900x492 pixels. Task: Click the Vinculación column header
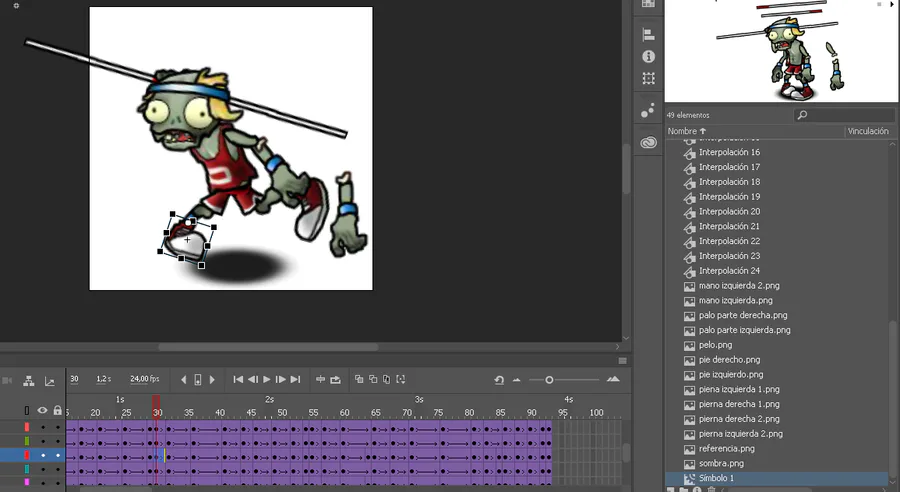coord(868,131)
